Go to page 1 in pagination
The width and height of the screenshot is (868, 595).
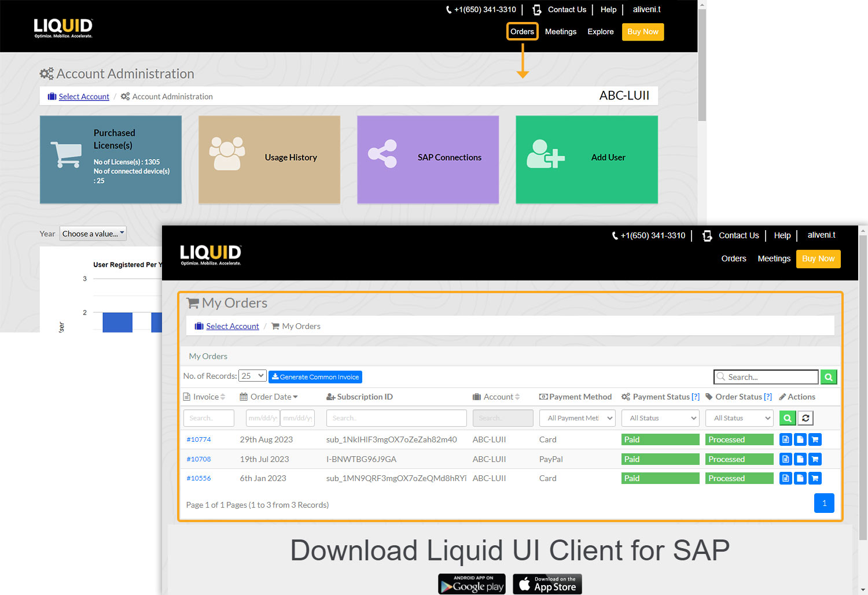[x=824, y=503]
